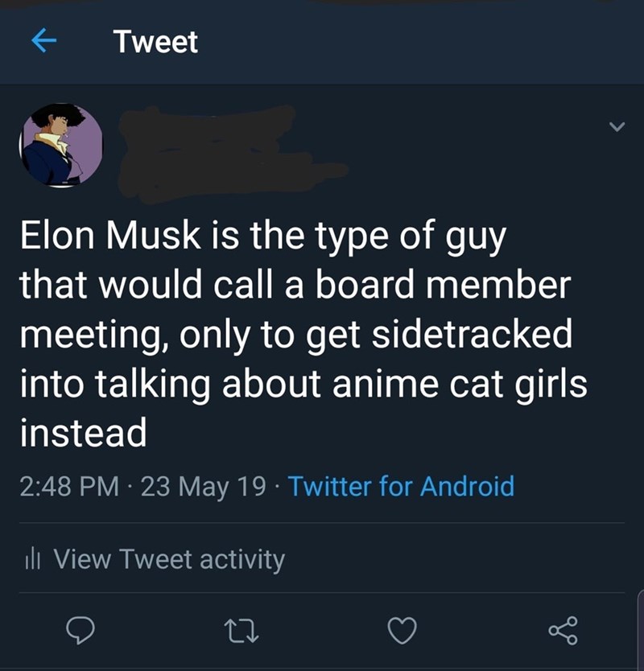The image size is (644, 671).
Task: Like the tweet with the heart icon
Action: point(400,632)
